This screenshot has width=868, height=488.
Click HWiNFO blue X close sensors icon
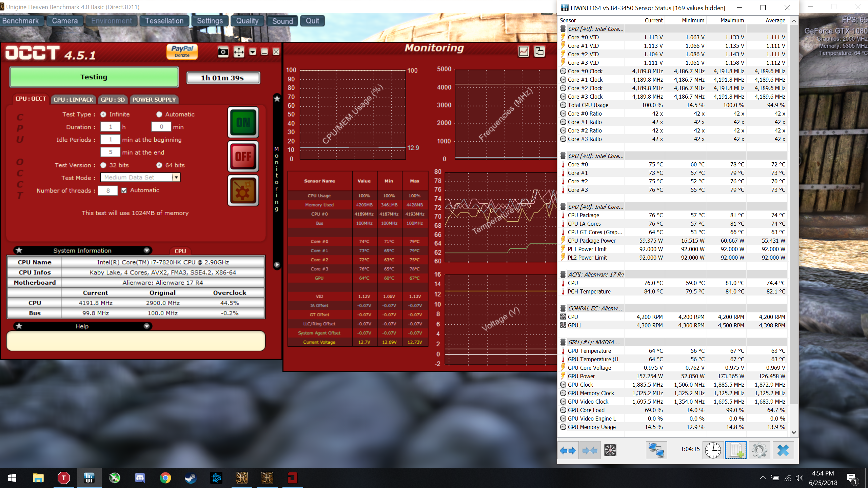(x=783, y=450)
